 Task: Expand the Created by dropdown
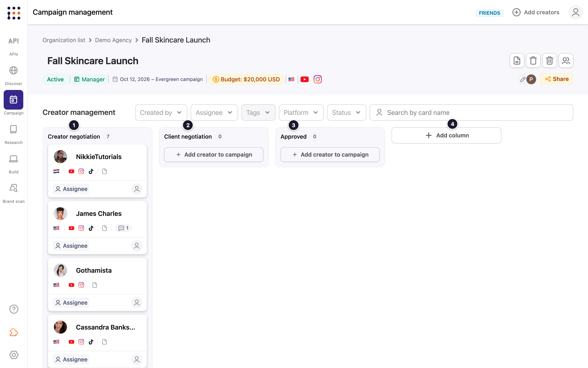161,112
